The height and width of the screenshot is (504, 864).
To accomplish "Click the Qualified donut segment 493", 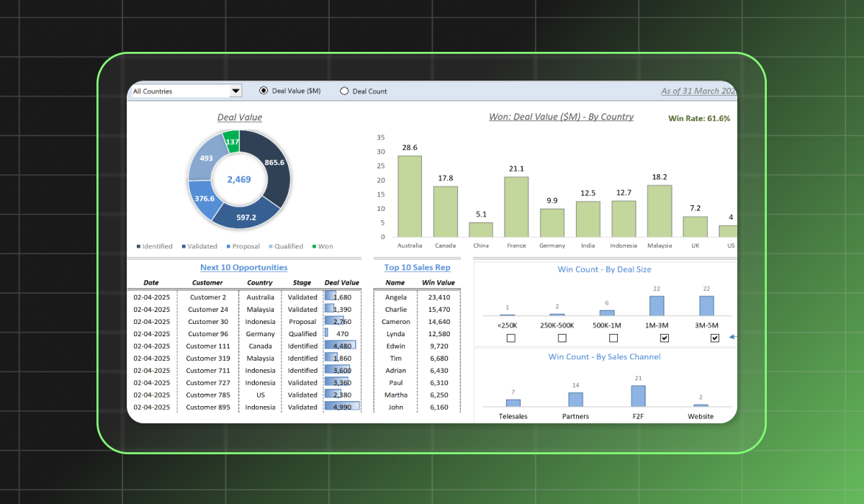I will pyautogui.click(x=206, y=158).
